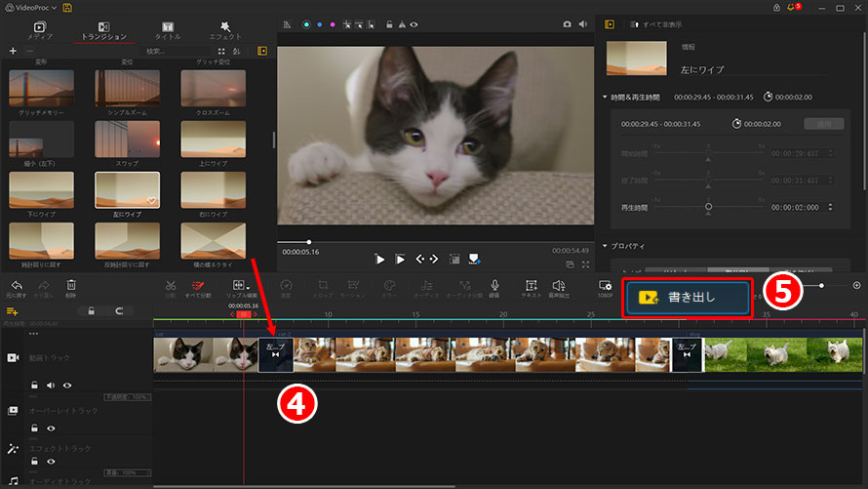Screen dimensions: 868x489
Task: Select the 右にワイプ transition thumbnail
Action: pos(214,190)
